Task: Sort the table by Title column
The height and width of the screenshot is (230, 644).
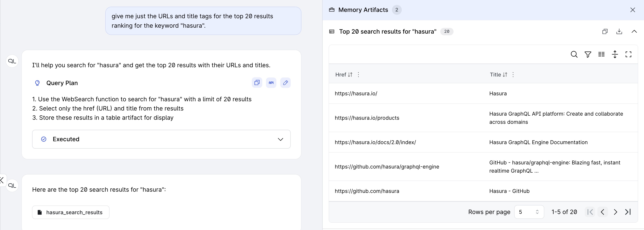Action: (505, 75)
